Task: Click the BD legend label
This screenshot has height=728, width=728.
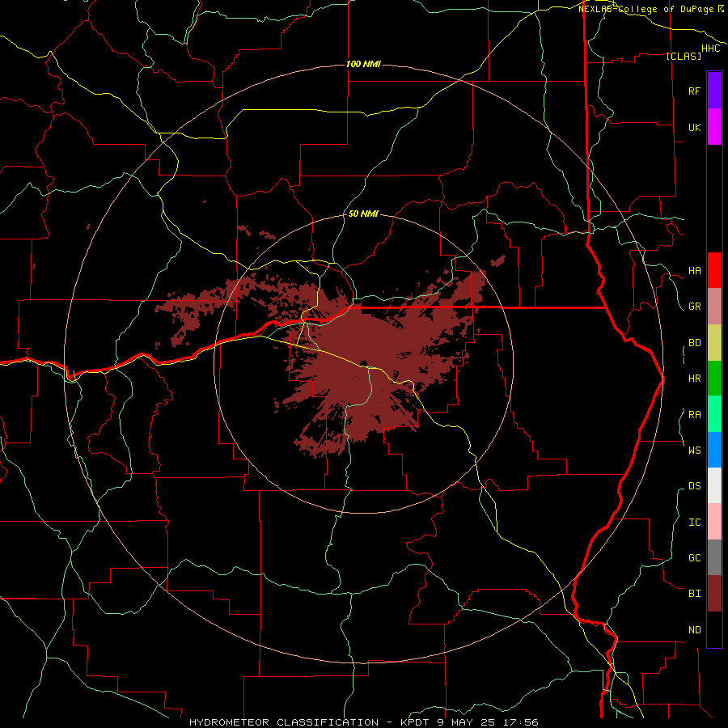Action: [694, 343]
